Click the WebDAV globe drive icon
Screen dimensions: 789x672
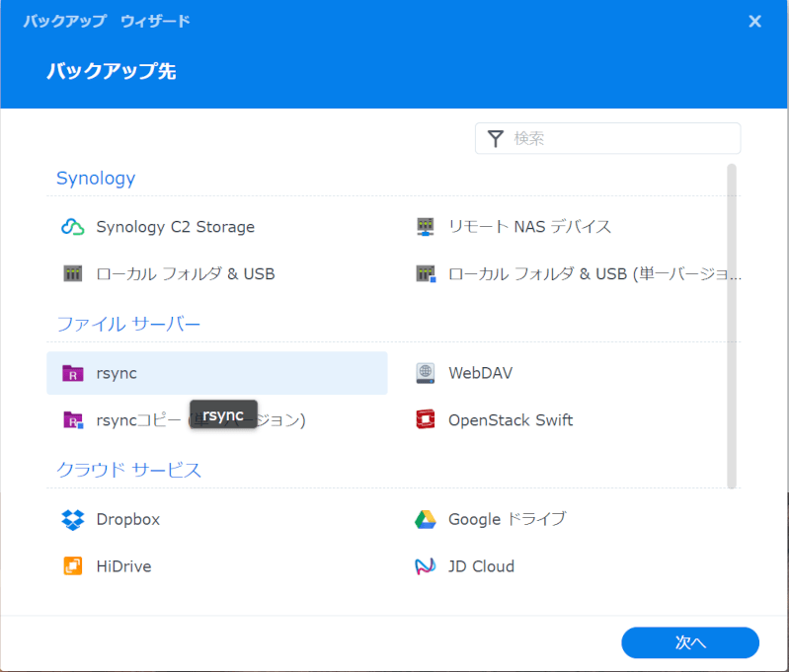[426, 373]
